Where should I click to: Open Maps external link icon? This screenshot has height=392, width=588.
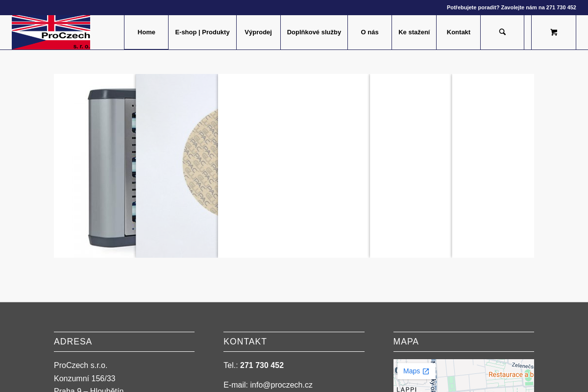(x=426, y=371)
